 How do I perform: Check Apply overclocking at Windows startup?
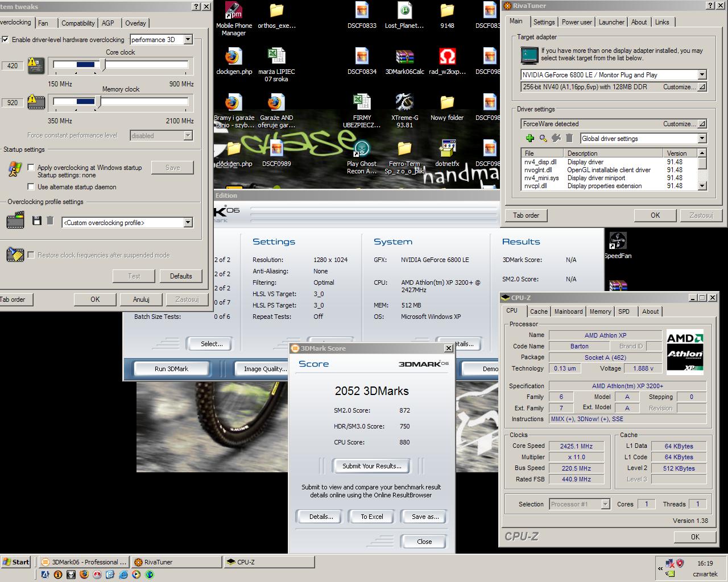tap(31, 168)
